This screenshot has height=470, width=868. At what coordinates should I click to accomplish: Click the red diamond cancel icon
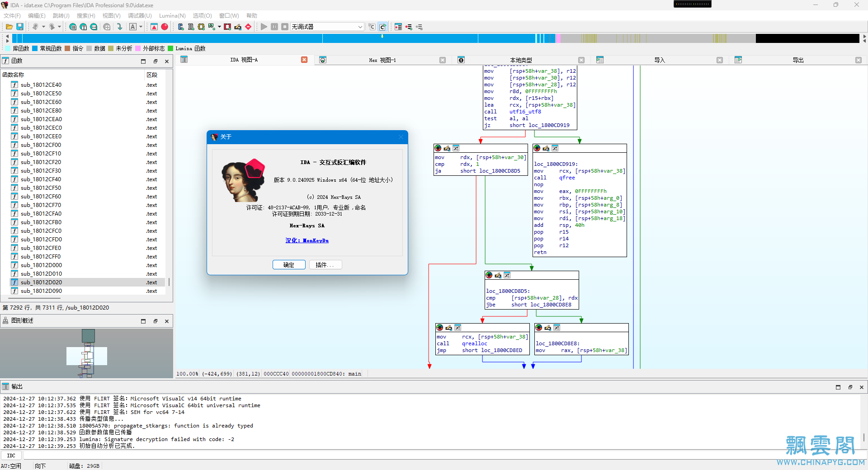(x=248, y=27)
